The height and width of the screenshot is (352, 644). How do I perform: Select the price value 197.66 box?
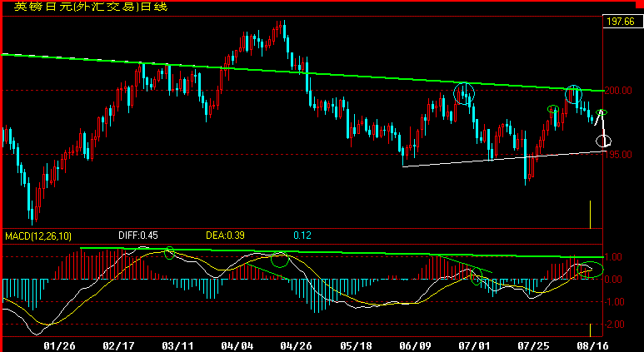(622, 22)
